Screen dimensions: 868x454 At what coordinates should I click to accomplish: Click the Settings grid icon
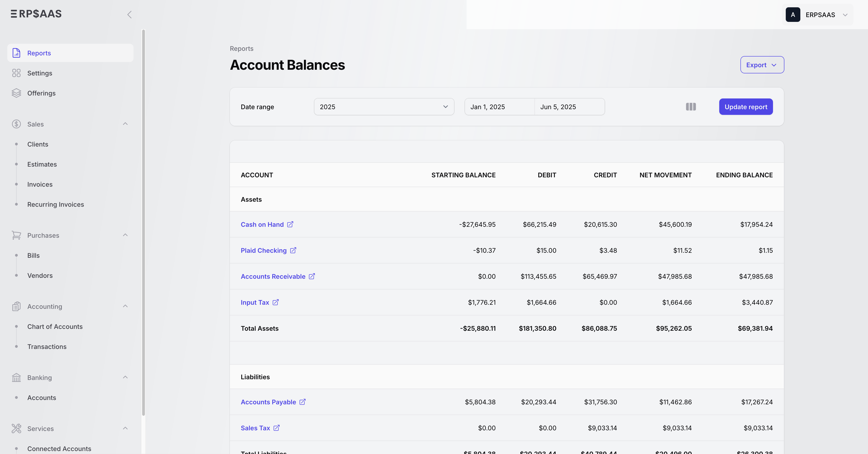(16, 73)
